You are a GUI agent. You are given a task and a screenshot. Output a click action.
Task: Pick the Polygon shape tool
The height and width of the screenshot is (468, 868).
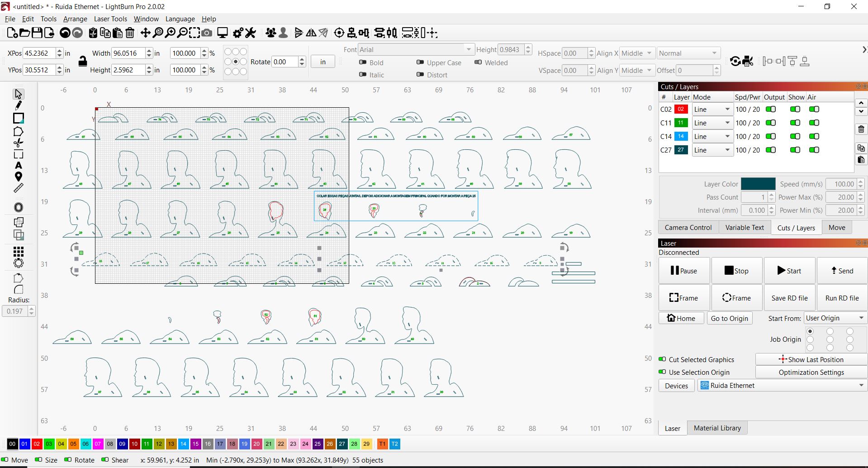[x=18, y=131]
